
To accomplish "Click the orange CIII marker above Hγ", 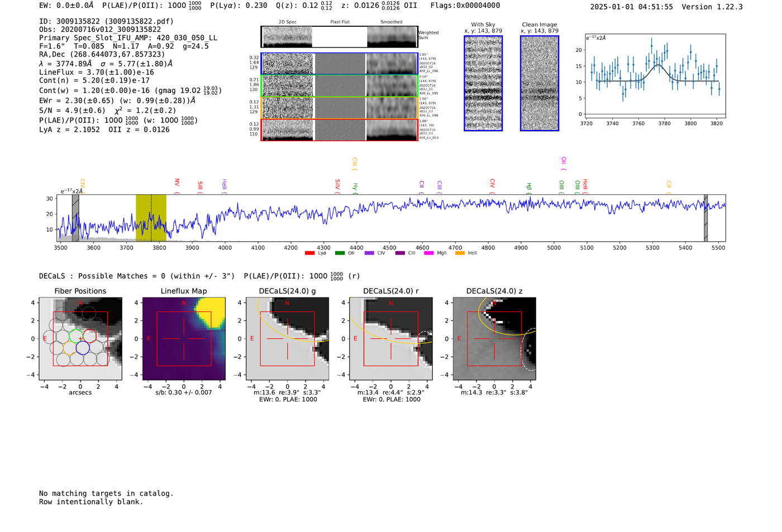I will pyautogui.click(x=355, y=164).
